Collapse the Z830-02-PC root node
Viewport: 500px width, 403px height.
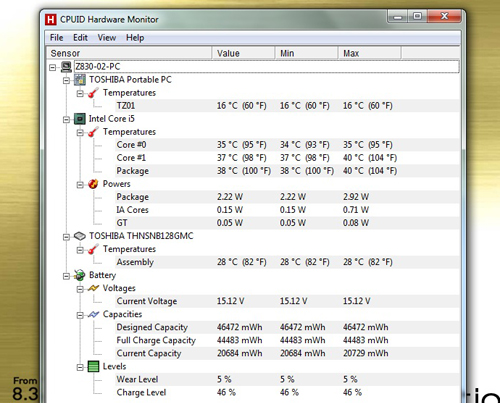[x=52, y=68]
